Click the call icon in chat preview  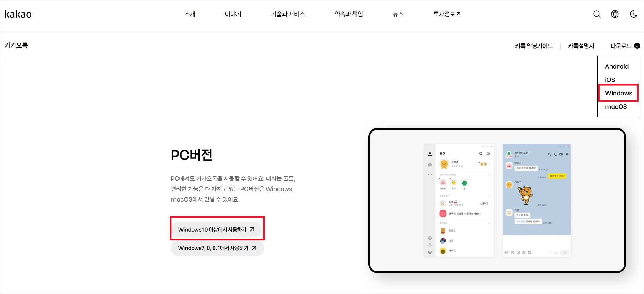click(555, 154)
